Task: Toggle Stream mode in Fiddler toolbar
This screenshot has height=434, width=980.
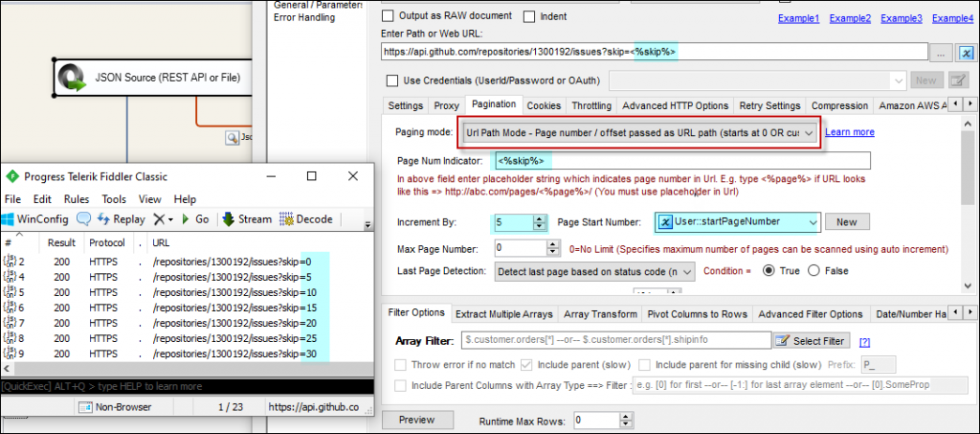Action: pyautogui.click(x=229, y=218)
